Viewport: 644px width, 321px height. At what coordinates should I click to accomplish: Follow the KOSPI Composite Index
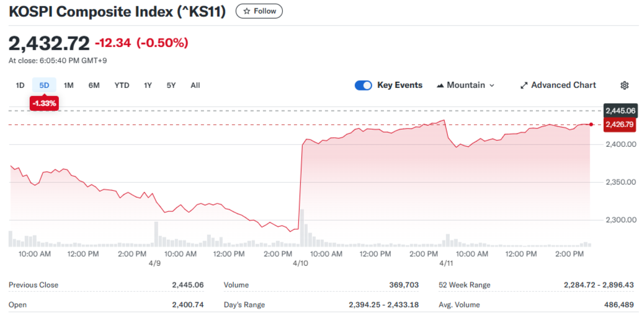click(259, 12)
